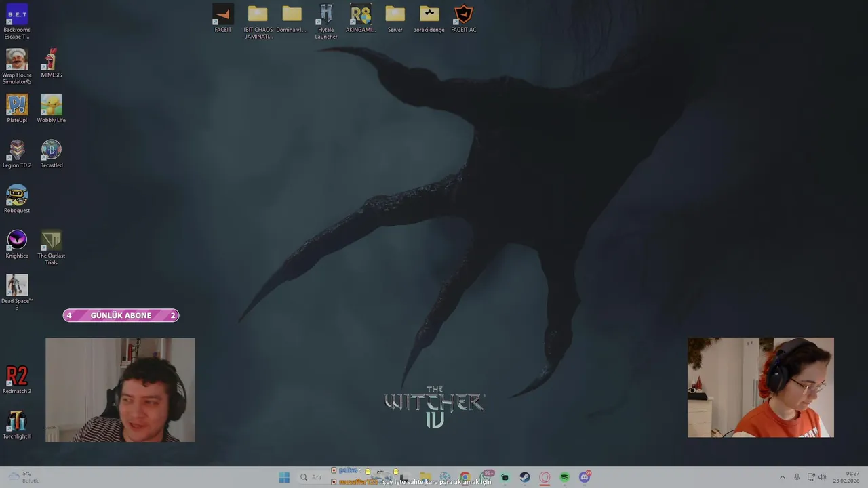Select Legion TD 2 desktop icon

pos(17,154)
